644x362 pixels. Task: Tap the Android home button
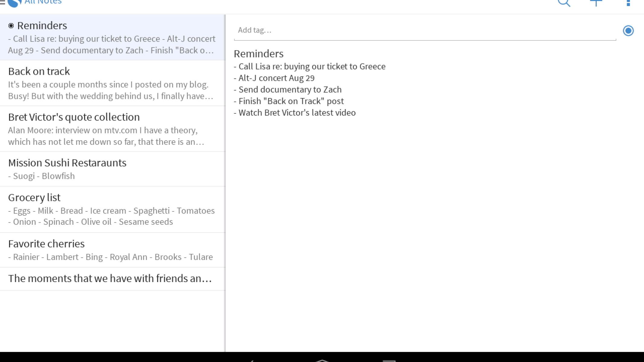click(322, 360)
